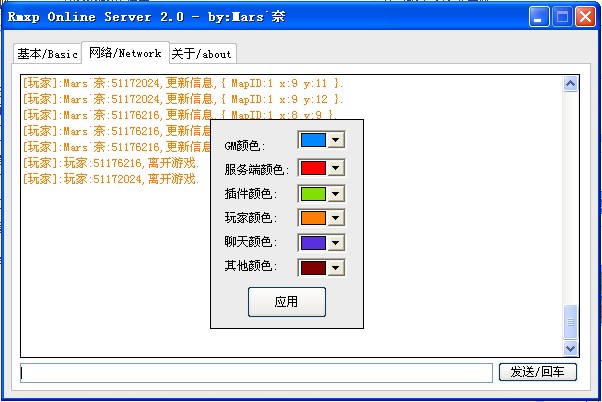Viewport: 602px width, 402px height.
Task: Open the 关于/about tab
Action: tap(202, 54)
